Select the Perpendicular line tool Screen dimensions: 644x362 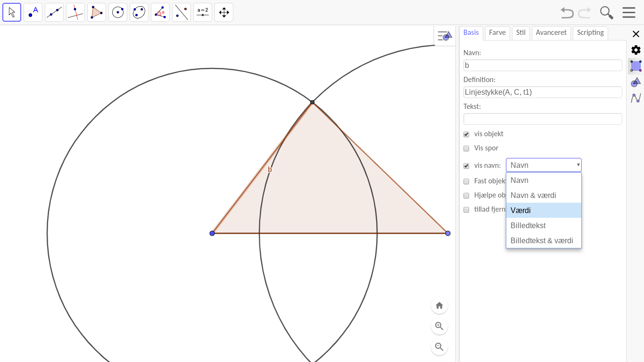75,12
